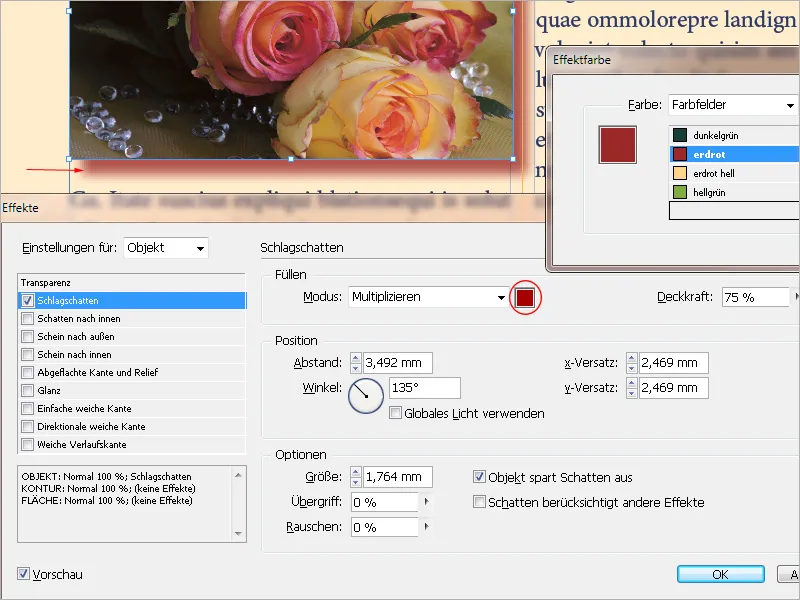
Task: Click OK in the Effekte dialog
Action: coord(720,574)
